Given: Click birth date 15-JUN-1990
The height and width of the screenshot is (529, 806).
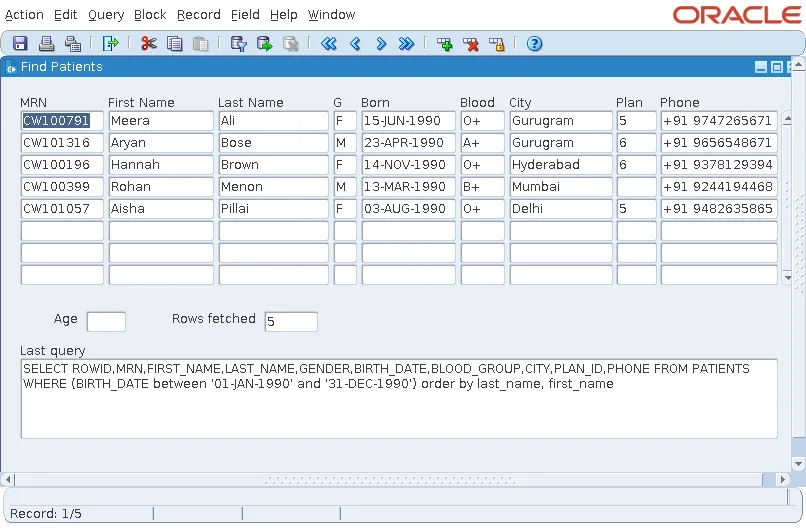Looking at the screenshot, I should coord(409,121).
